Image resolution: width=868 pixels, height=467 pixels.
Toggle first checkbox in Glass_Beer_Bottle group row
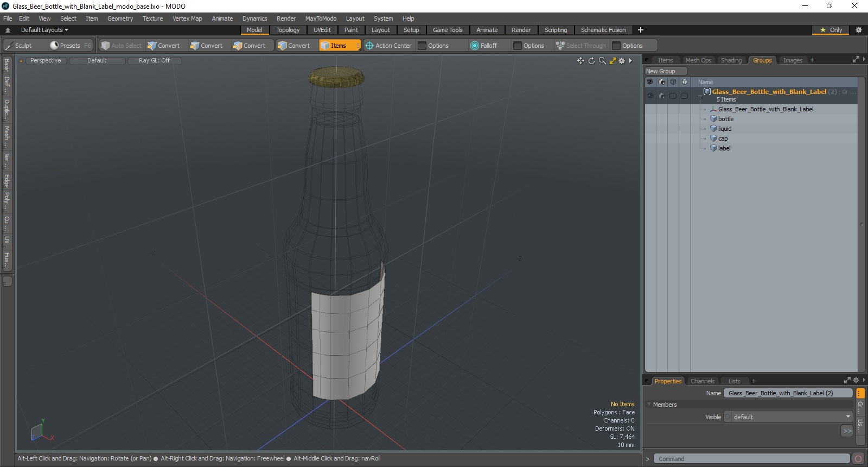(673, 96)
